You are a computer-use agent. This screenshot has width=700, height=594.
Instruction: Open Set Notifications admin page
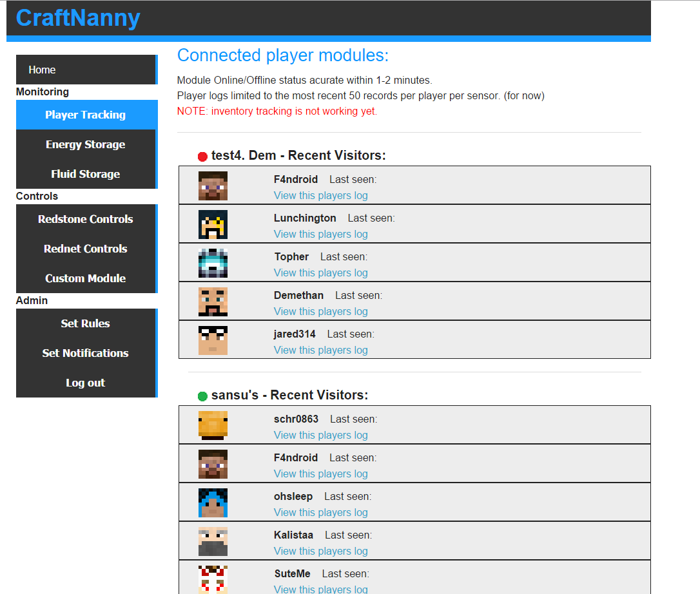click(x=86, y=353)
